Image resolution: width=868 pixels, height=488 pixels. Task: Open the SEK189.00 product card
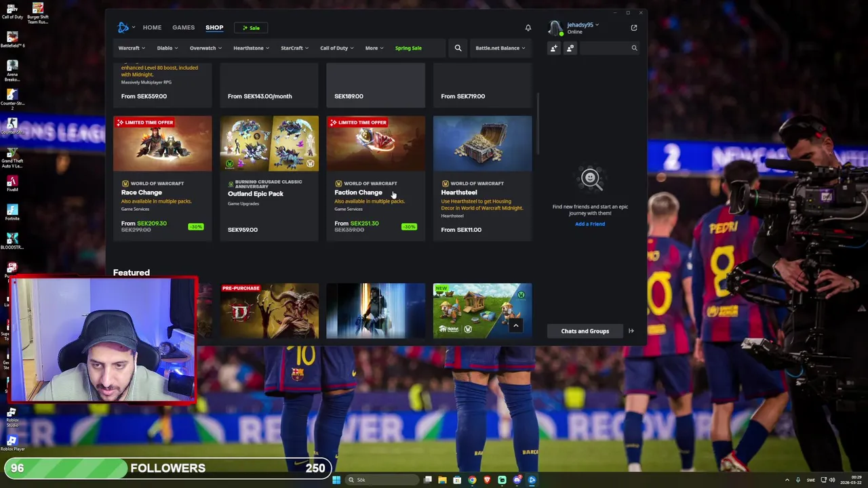coord(376,84)
